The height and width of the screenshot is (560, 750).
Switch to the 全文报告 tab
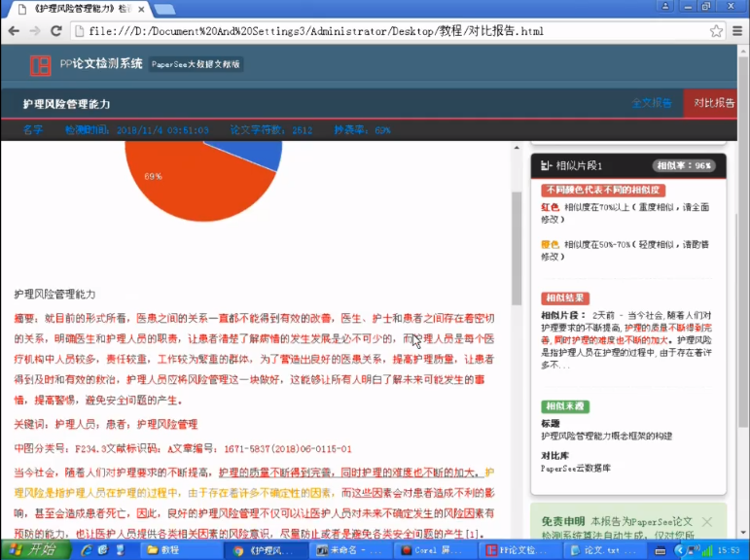coord(651,103)
